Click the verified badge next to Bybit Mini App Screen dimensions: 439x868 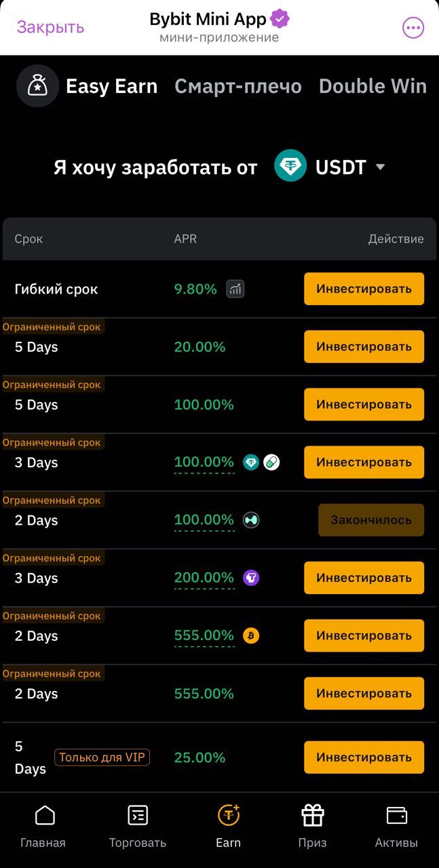tap(279, 18)
